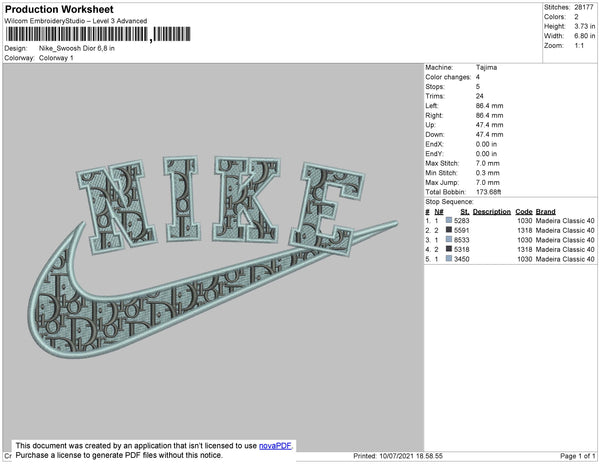Select the Min Stitch value 0.3 mm
Screen dimensions: 600x464
(488, 173)
